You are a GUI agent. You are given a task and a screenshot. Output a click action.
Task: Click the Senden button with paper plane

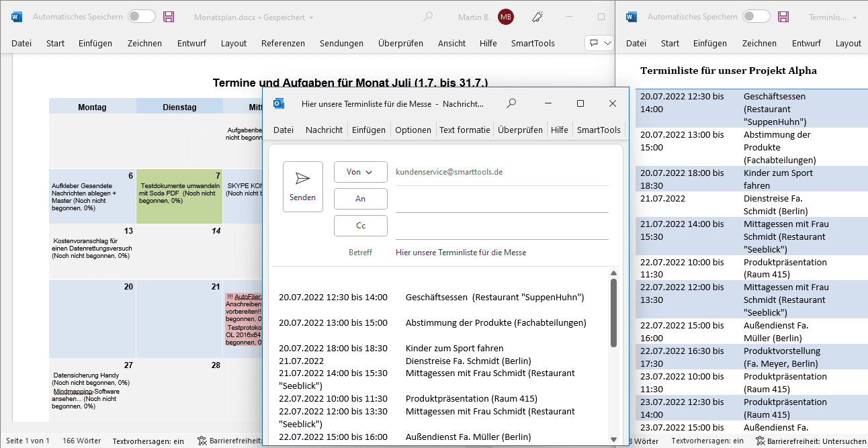pos(303,186)
